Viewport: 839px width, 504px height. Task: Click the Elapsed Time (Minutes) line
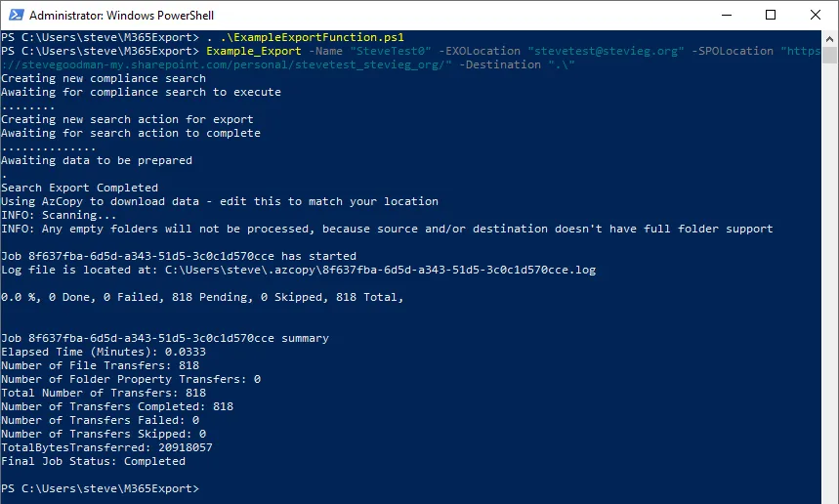[104, 352]
